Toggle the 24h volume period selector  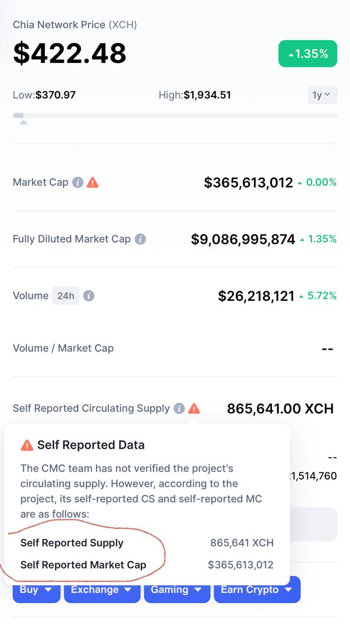pyautogui.click(x=66, y=296)
